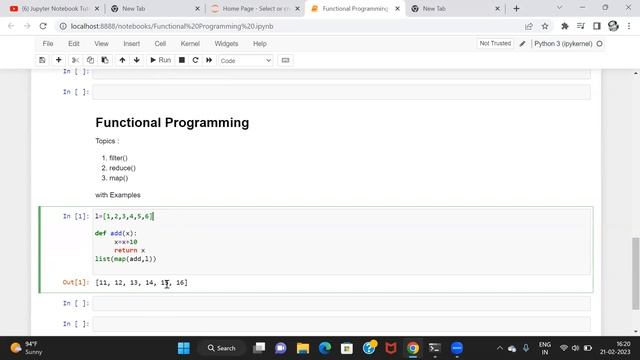This screenshot has height=360, width=640.
Task: Select the Functional Programming heading cell
Action: (x=172, y=123)
